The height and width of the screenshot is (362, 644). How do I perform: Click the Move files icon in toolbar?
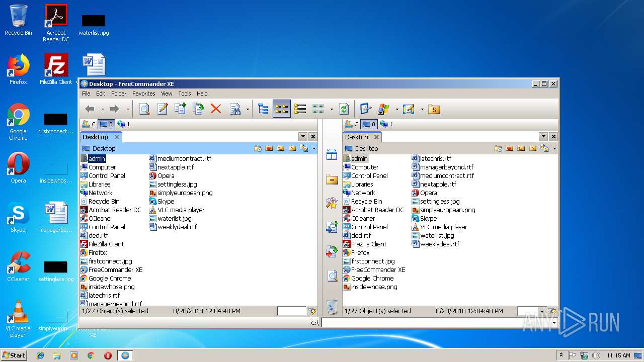pyautogui.click(x=198, y=109)
